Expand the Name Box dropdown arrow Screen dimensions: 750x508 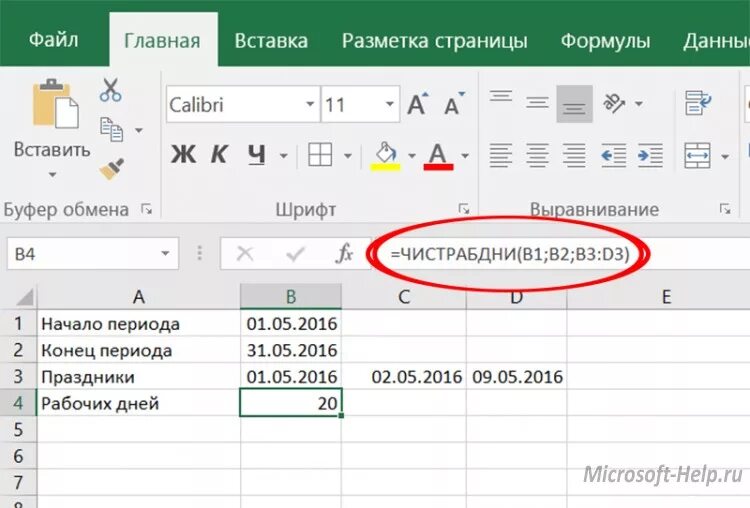coord(165,254)
